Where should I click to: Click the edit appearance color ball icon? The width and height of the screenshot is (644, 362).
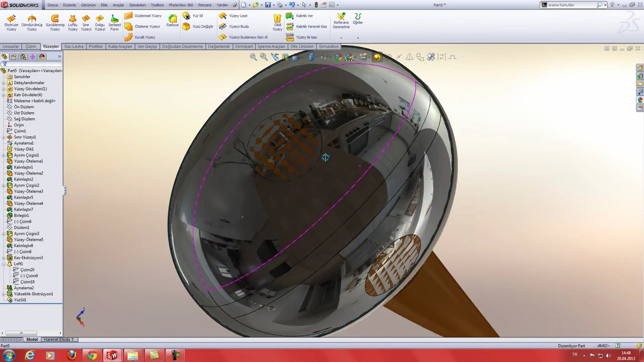(x=338, y=57)
